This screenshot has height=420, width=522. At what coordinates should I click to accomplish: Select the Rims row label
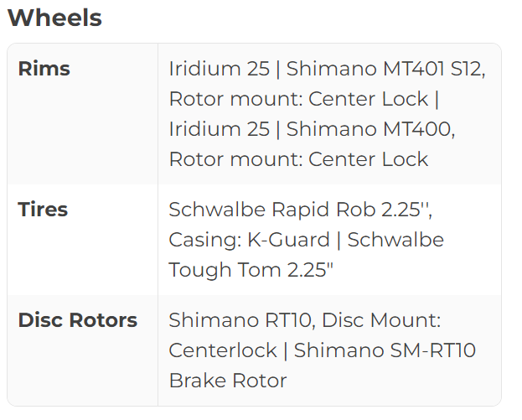coord(44,69)
